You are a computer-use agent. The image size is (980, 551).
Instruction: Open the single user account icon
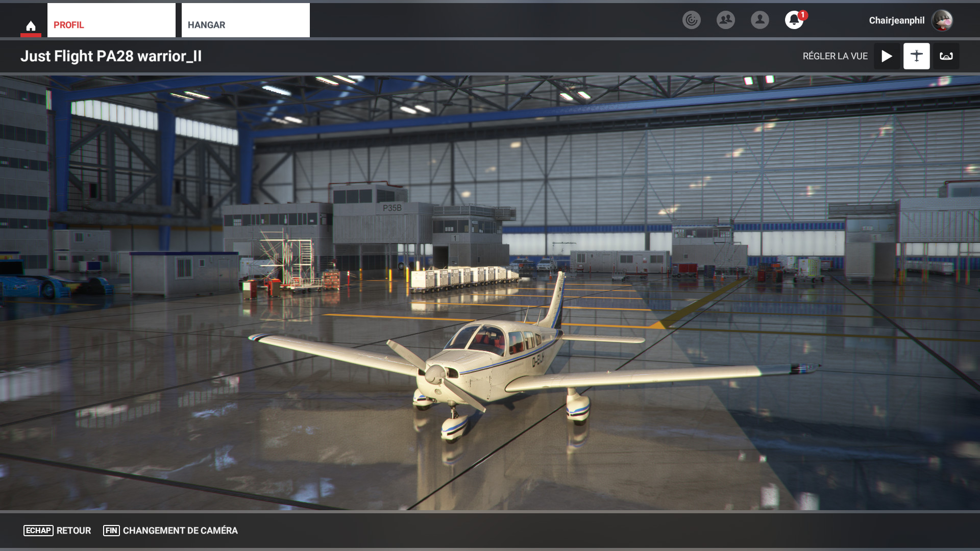760,20
